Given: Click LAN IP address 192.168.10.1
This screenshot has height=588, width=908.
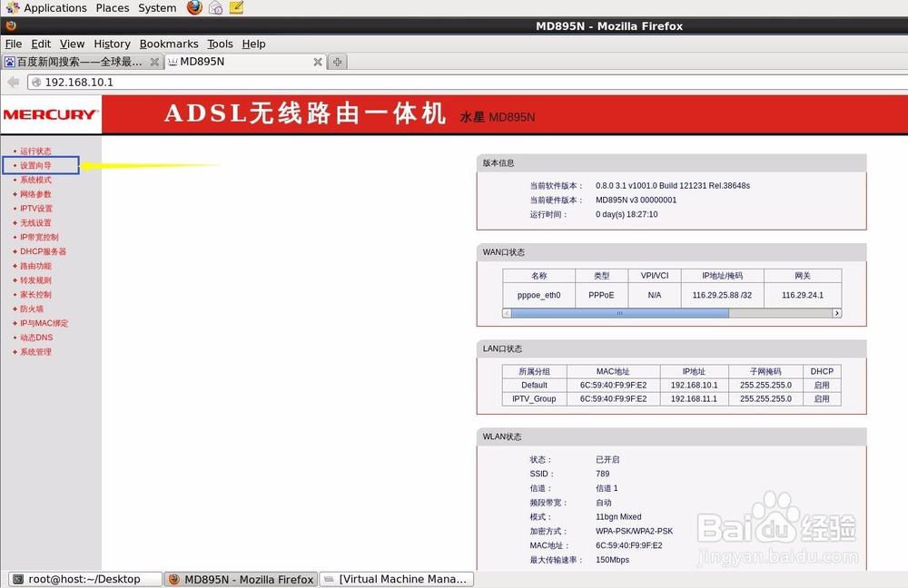Looking at the screenshot, I should 694,386.
